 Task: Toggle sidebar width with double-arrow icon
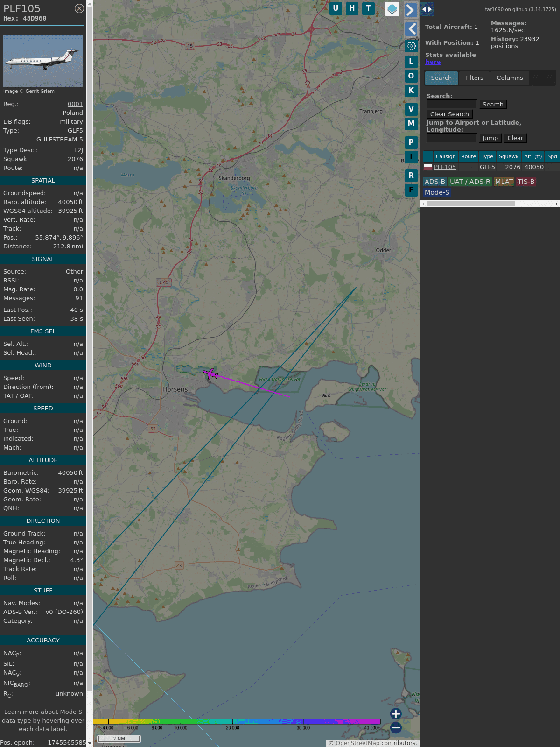click(427, 9)
